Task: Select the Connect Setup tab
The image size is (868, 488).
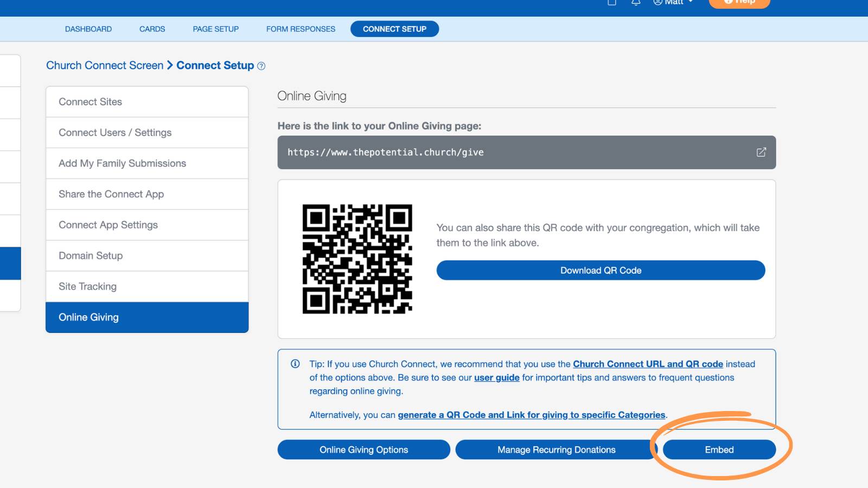Action: [394, 29]
